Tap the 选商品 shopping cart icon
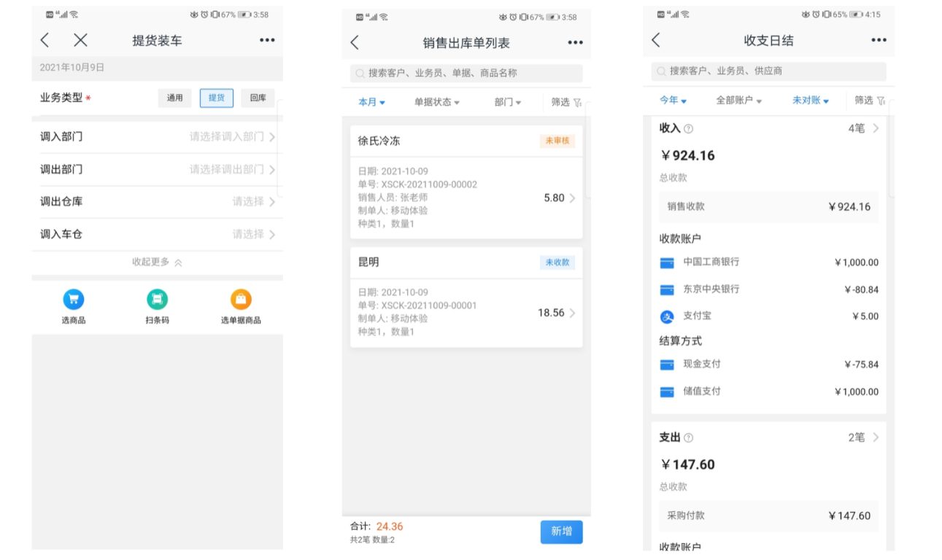The width and height of the screenshot is (942, 560). coord(74,299)
